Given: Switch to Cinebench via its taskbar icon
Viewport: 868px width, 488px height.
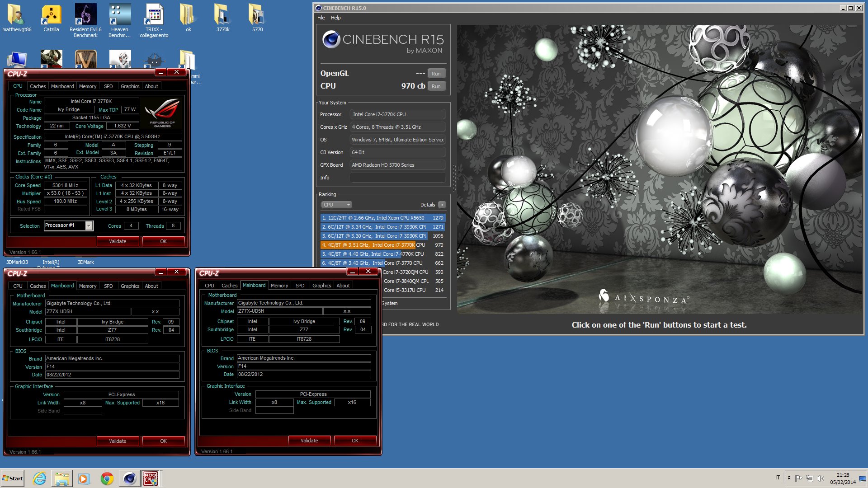Looking at the screenshot, I should click(130, 479).
